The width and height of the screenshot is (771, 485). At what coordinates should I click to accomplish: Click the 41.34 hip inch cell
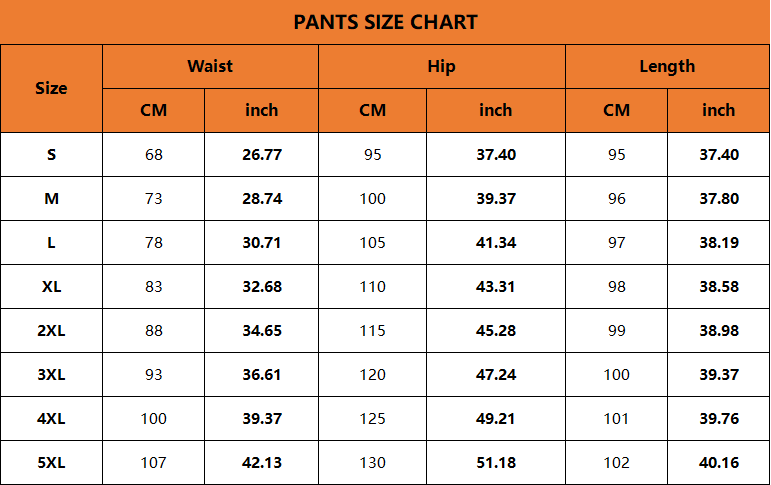pos(496,242)
